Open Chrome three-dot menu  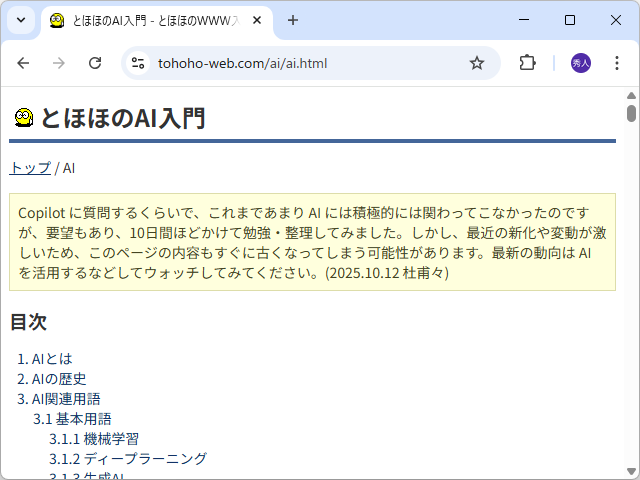617,63
